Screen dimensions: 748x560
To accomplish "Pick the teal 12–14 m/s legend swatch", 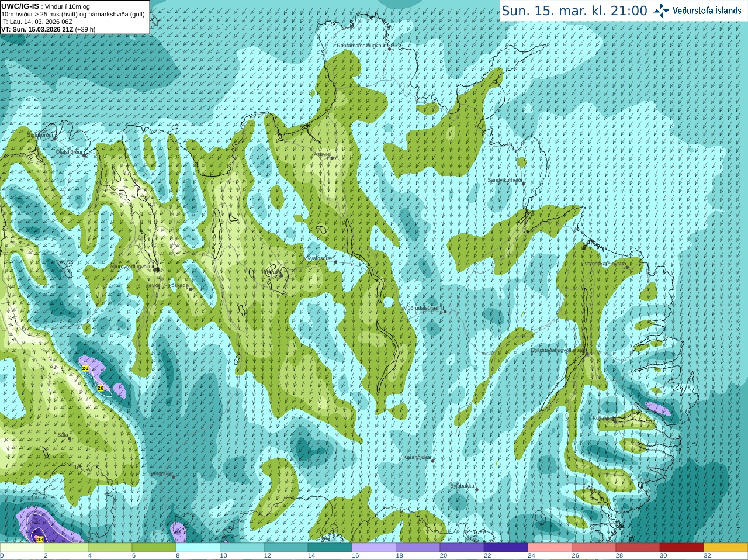I will (286, 548).
